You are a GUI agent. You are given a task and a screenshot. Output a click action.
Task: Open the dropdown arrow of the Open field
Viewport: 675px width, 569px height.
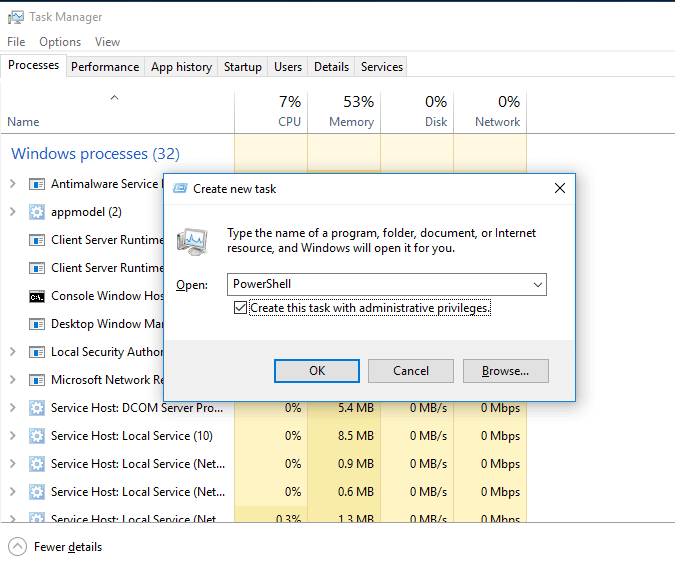[538, 284]
